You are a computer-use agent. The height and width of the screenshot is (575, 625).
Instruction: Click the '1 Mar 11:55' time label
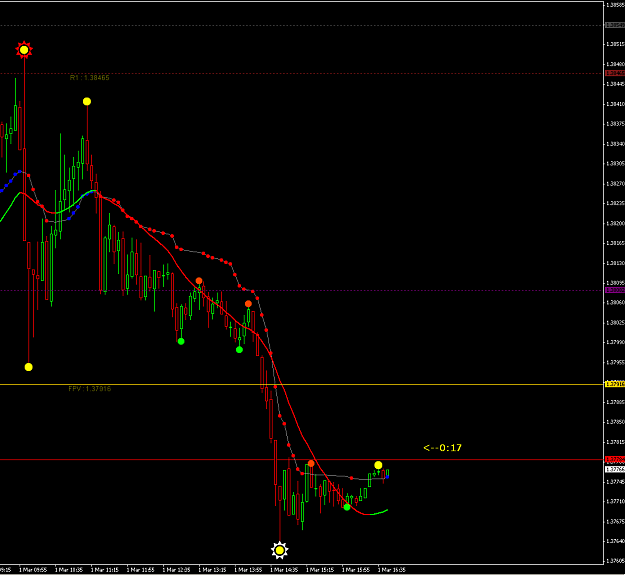coord(141,570)
